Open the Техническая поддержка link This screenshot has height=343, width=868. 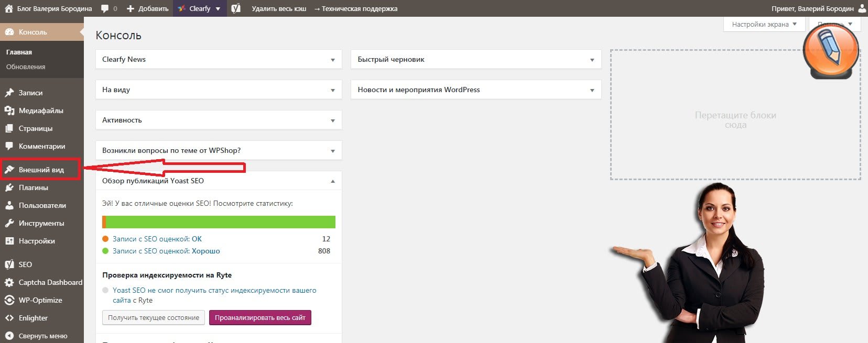(355, 9)
